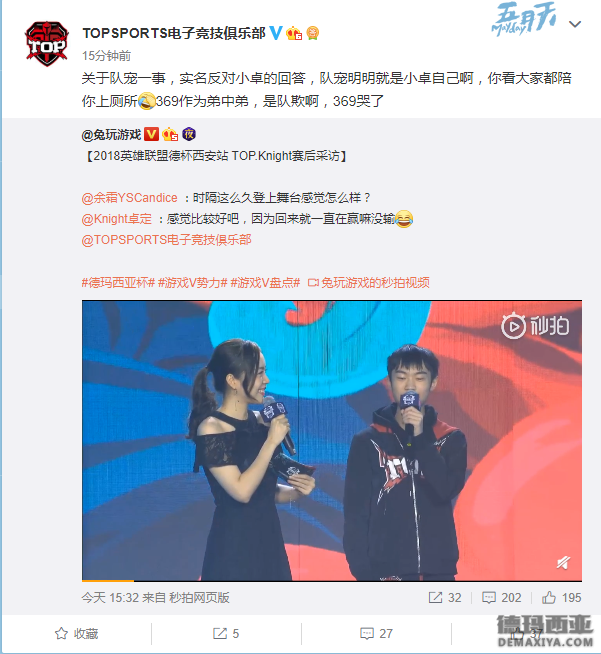Click bottom comment button showing 27
601x654 pixels.
[x=376, y=634]
